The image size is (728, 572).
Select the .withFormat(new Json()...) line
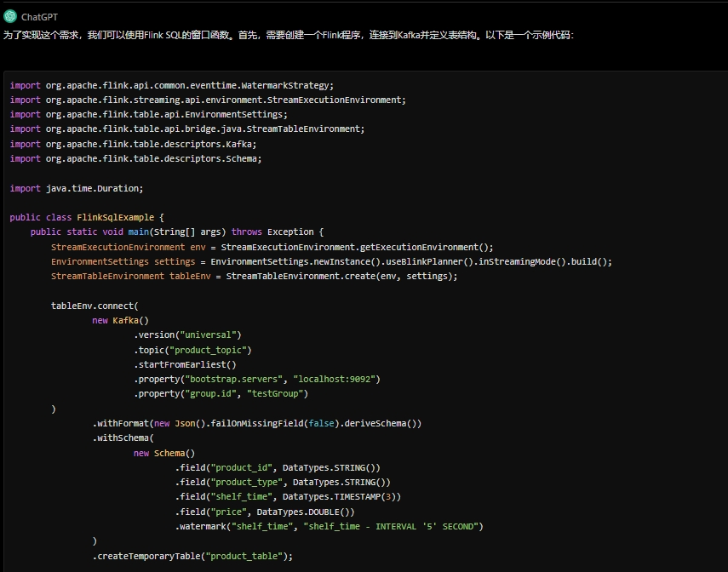pyautogui.click(x=257, y=423)
